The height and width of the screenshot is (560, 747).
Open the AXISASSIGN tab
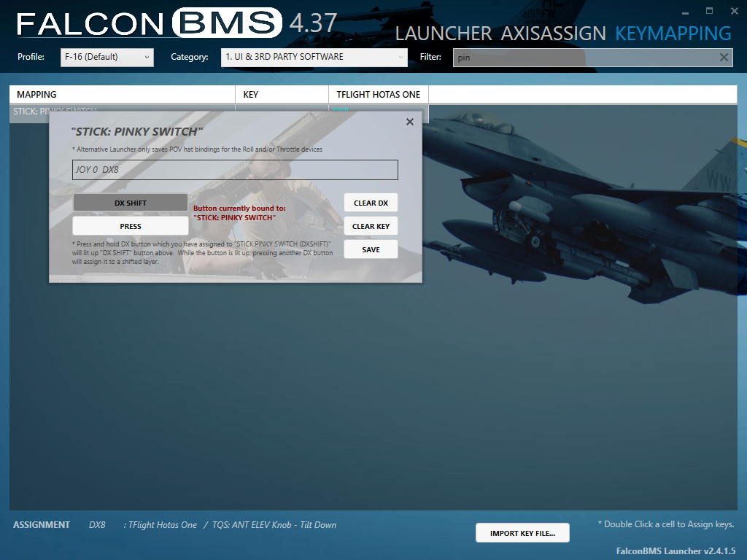point(553,34)
